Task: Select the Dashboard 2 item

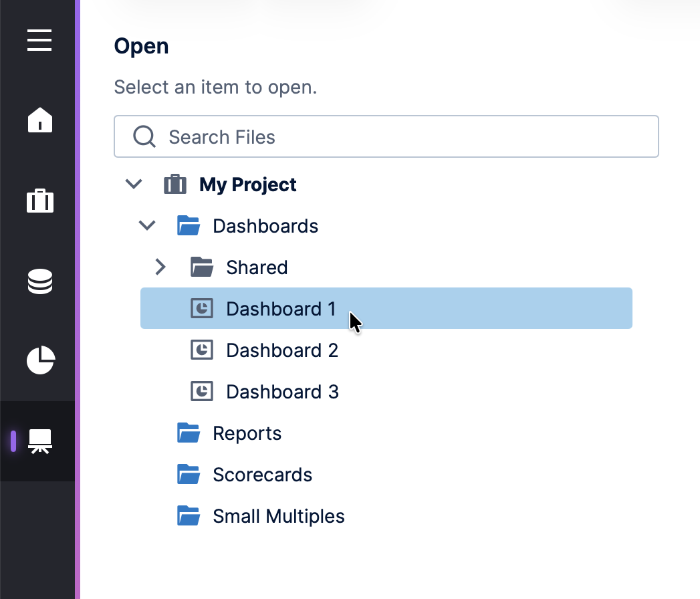Action: (282, 350)
